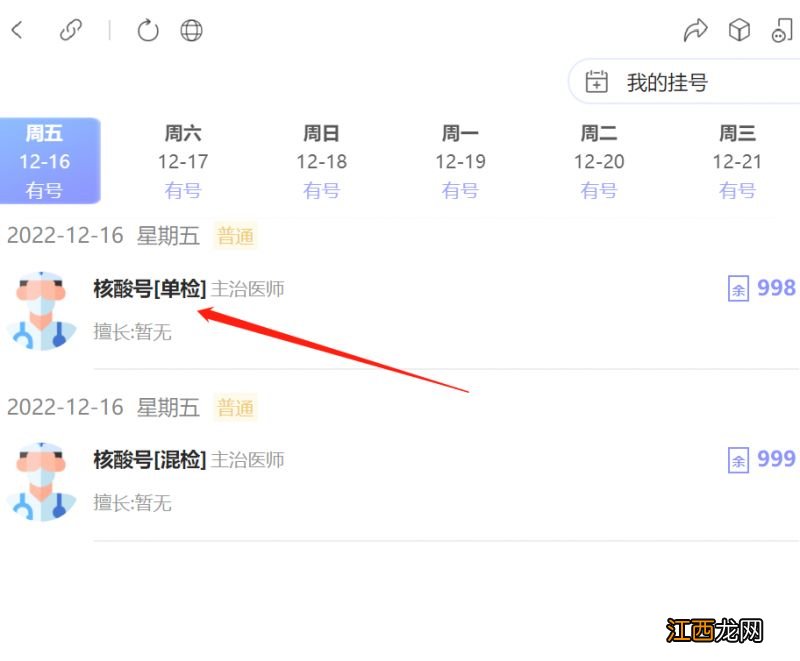Click the back arrow icon

click(x=18, y=30)
